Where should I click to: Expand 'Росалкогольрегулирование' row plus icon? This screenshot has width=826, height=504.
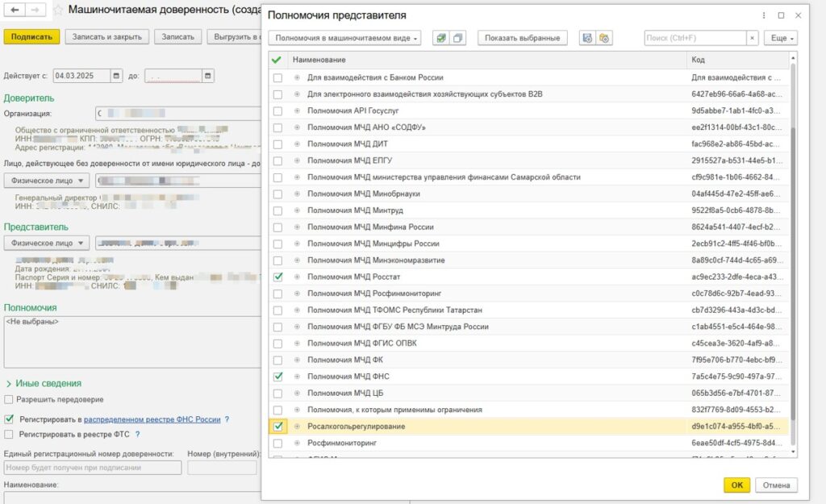point(297,427)
